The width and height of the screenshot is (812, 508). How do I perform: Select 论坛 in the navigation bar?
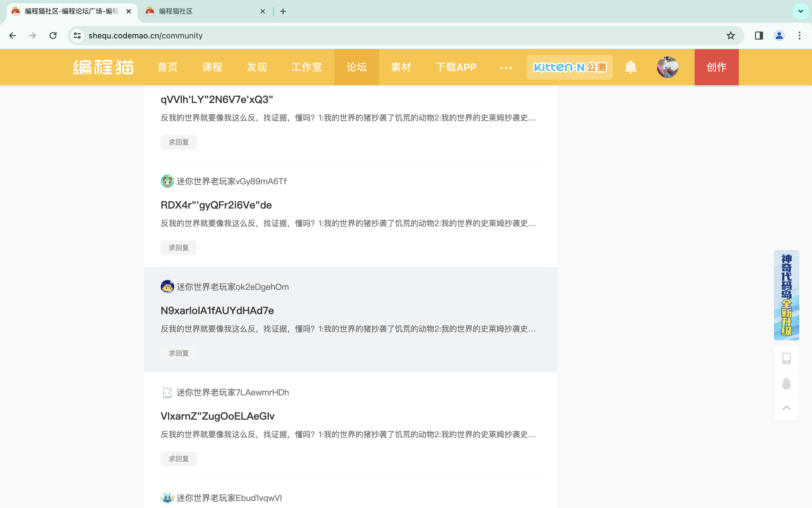point(356,67)
